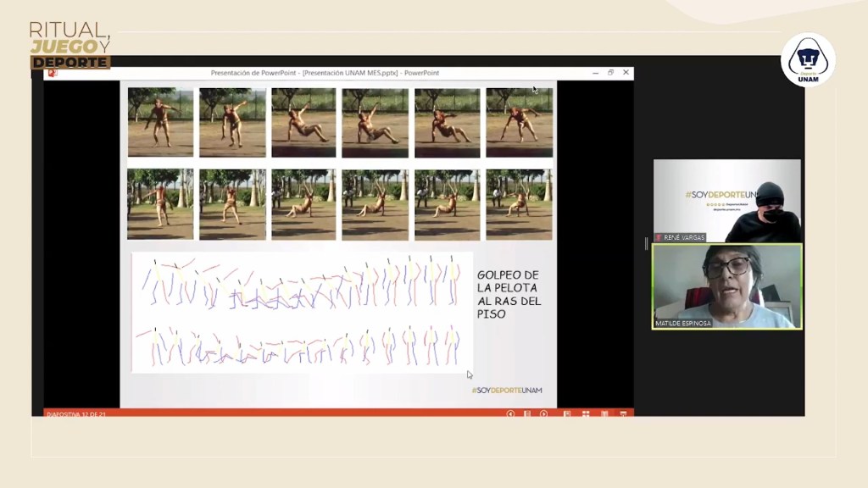
Task: Click the #SOYDEPORTEUNAM hashtag on the slide
Action: click(506, 390)
